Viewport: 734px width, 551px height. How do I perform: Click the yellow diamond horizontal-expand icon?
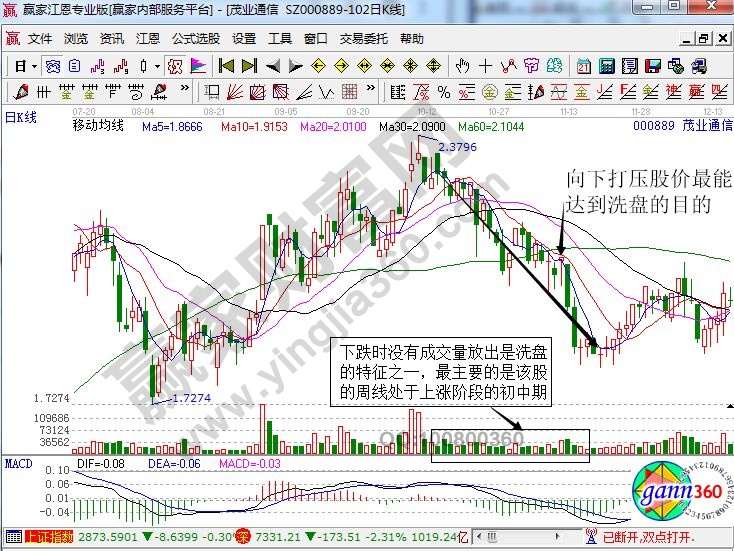[x=364, y=66]
